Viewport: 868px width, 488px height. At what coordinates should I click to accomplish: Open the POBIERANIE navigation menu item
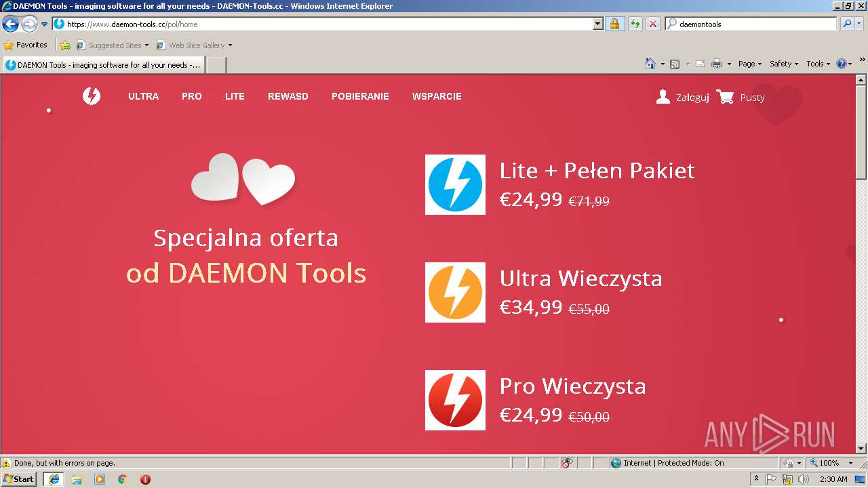click(x=360, y=96)
